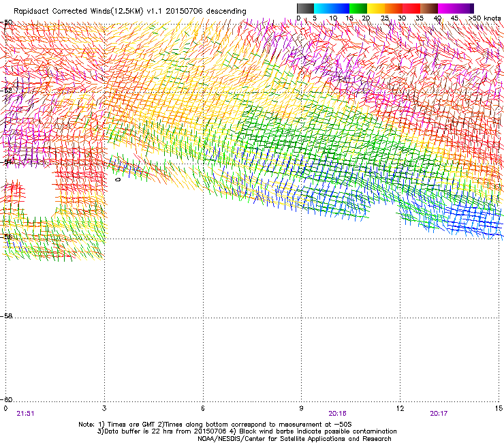
Task: Click the yellow 20–25 knots legend segment
Action: (376, 8)
